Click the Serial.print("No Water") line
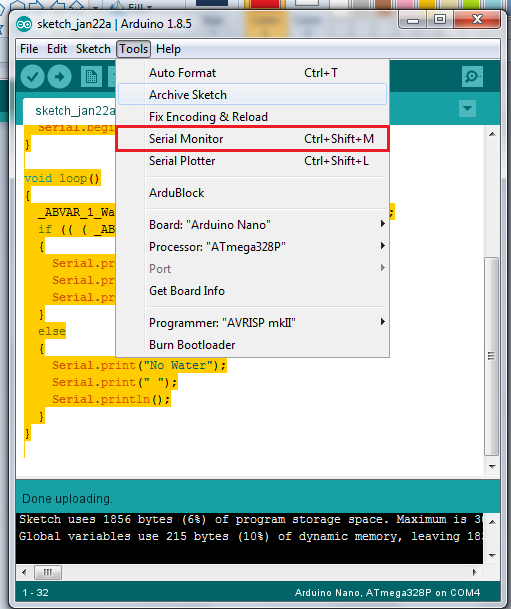511x609 pixels. pos(139,365)
